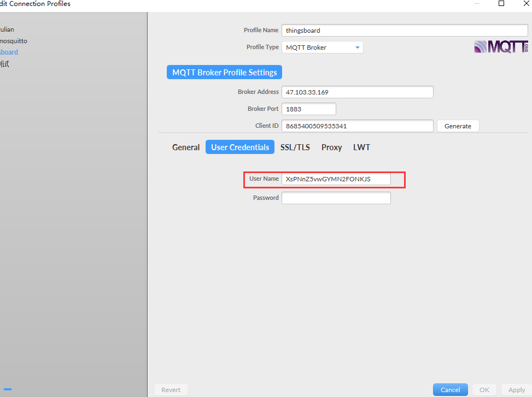The width and height of the screenshot is (532, 397).
Task: Click MQTT Broker Profile Settings button
Action: point(224,73)
